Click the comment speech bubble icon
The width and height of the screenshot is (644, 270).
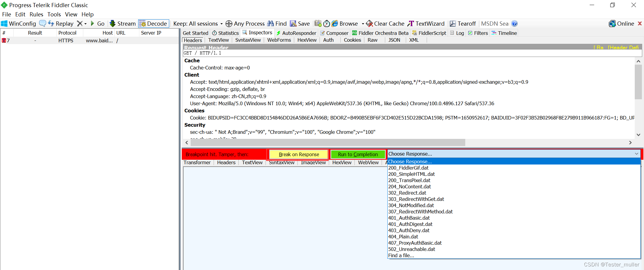[x=43, y=24]
